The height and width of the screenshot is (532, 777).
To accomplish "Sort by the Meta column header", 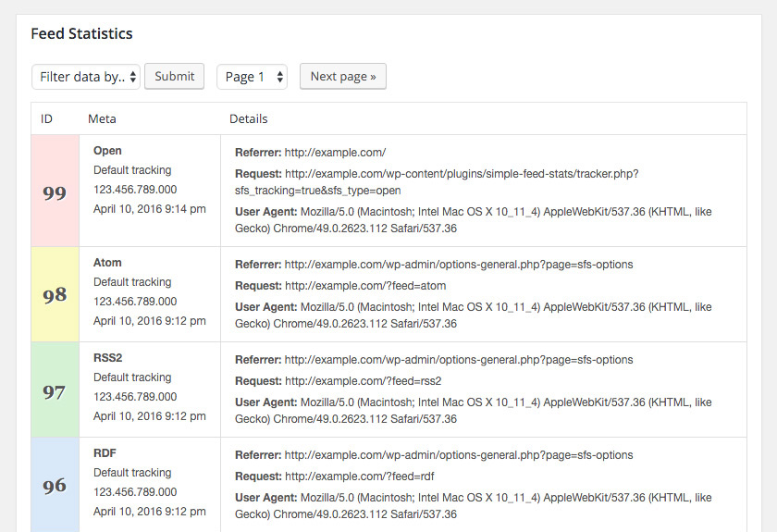I will 102,118.
